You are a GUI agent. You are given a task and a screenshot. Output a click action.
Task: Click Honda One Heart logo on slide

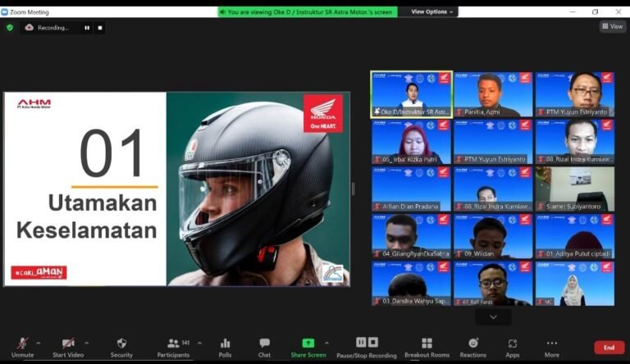tap(323, 113)
